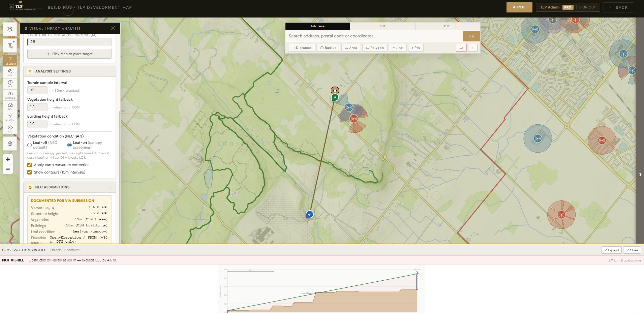644x315 pixels.
Task: Click the small x button in search toolbar
Action: coord(472,48)
